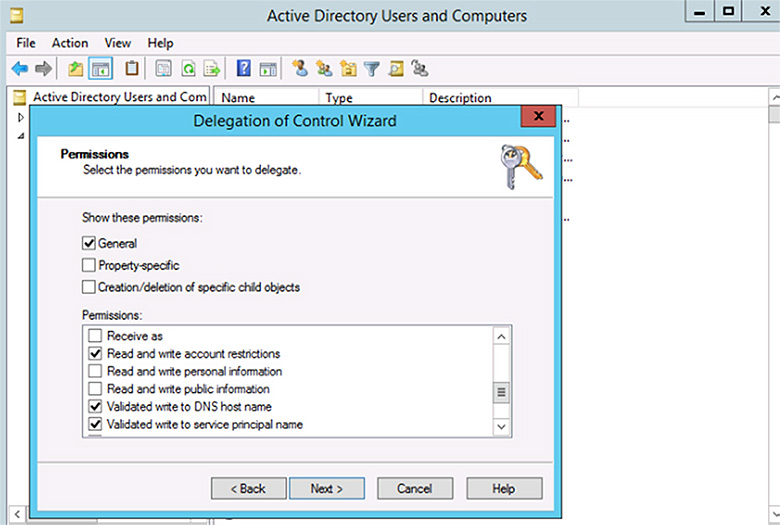Click Create new user icon
Viewport: 780px width, 525px height.
(x=300, y=68)
